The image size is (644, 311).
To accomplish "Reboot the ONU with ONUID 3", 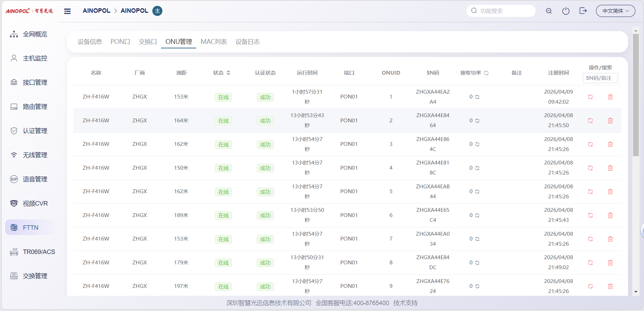I will [590, 144].
